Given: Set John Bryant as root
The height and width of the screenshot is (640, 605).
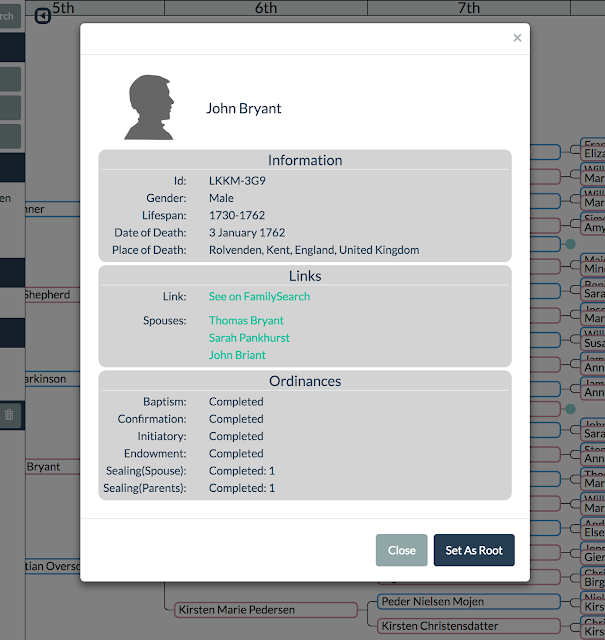Looking at the screenshot, I should (474, 550).
